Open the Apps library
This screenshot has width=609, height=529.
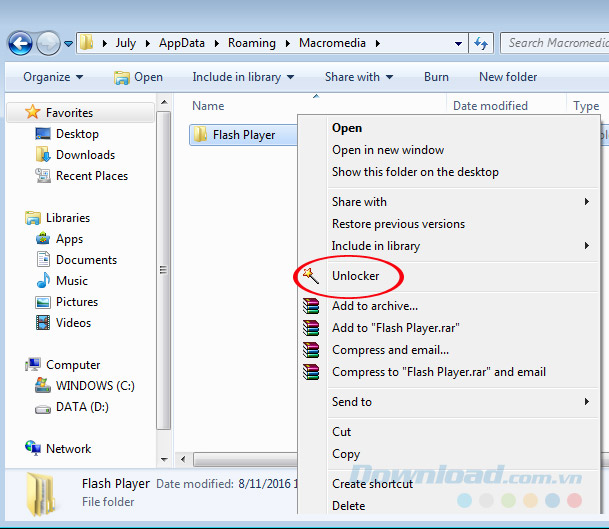pos(69,239)
